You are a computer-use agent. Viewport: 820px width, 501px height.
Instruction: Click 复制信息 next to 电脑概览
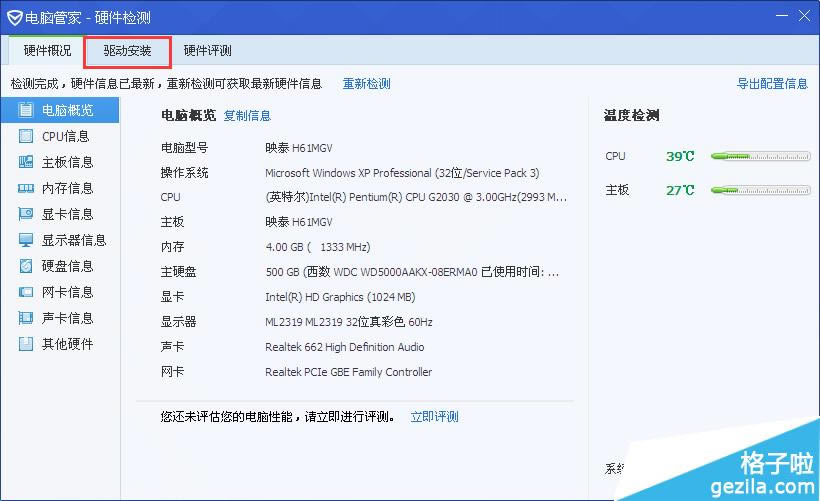[247, 116]
